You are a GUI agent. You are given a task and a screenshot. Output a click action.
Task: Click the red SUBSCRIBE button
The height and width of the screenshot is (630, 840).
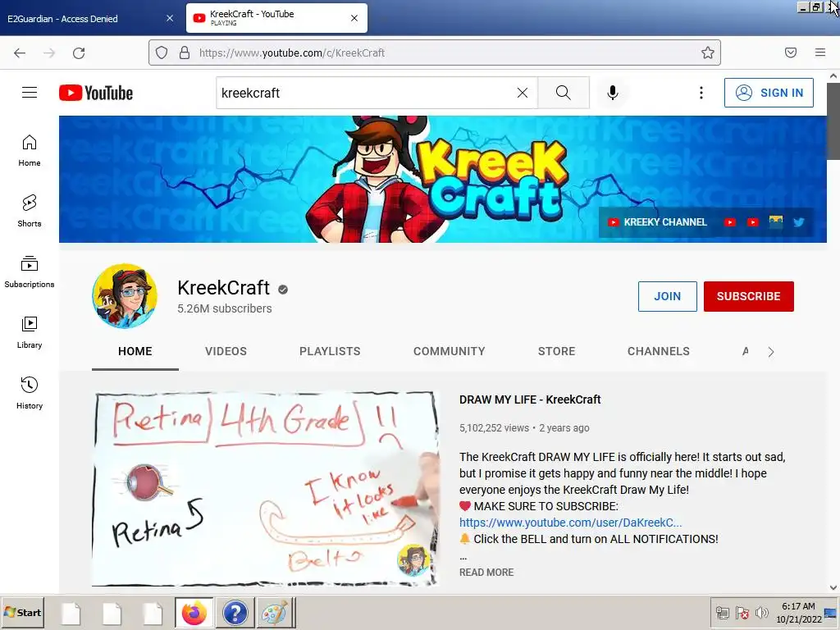pyautogui.click(x=748, y=296)
